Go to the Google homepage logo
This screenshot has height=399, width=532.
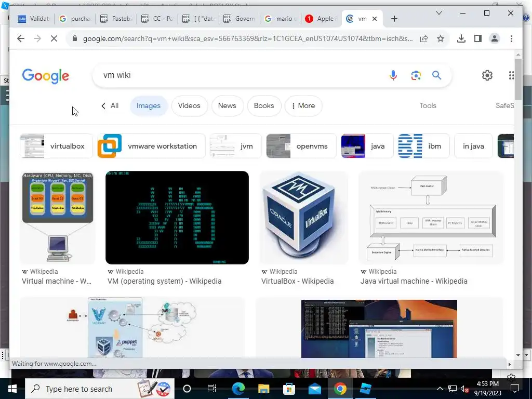46,76
